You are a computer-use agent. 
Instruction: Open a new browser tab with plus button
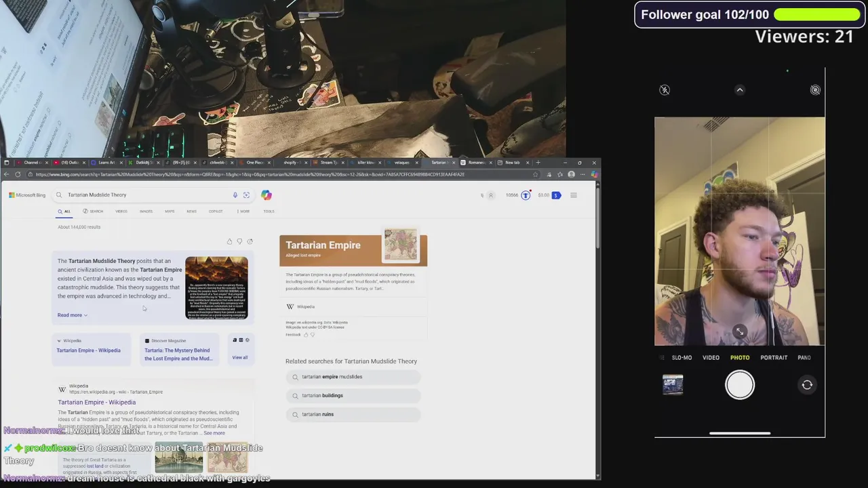click(538, 163)
